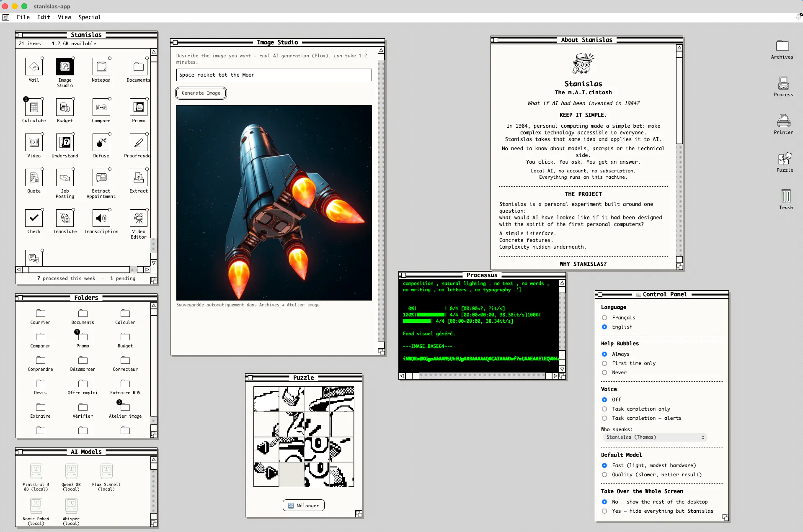Click the Mélanger shuffle button
This screenshot has width=803, height=532.
[x=304, y=506]
